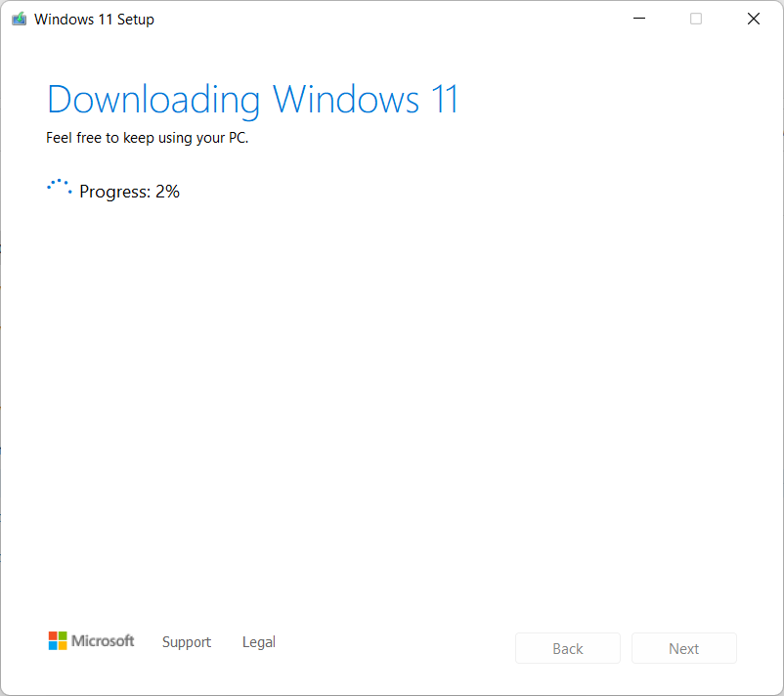Open the Legal information page
This screenshot has width=784, height=696.
coord(258,642)
